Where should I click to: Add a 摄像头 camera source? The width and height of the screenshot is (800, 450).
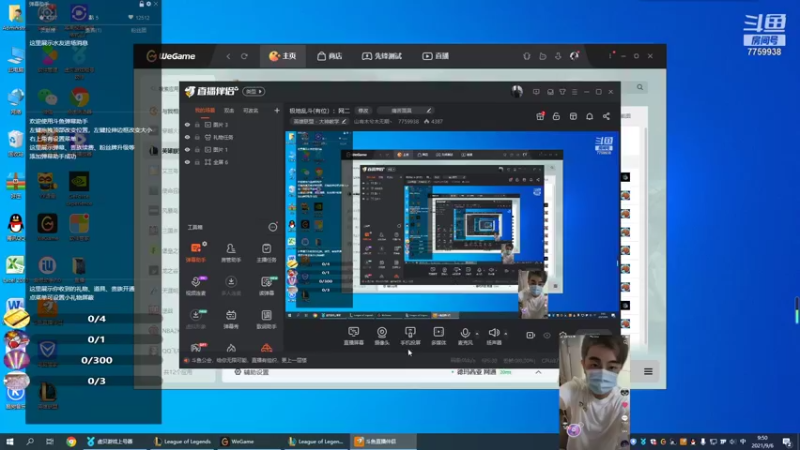pyautogui.click(x=382, y=336)
